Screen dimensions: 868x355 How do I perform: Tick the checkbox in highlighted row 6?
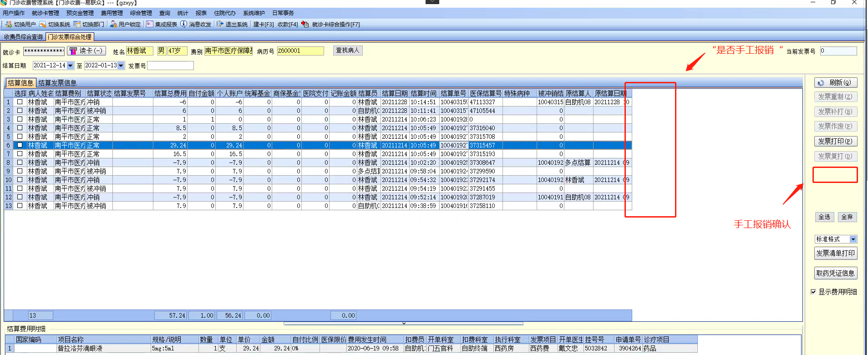pos(20,145)
